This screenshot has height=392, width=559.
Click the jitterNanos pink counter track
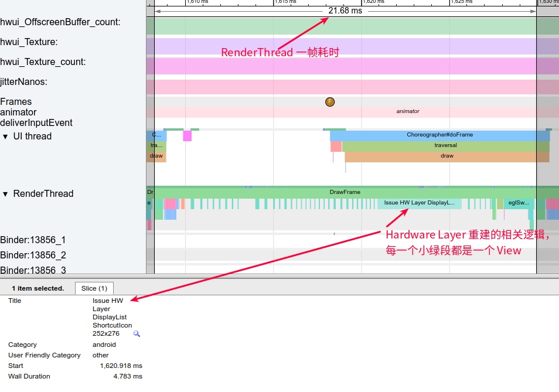(346, 87)
